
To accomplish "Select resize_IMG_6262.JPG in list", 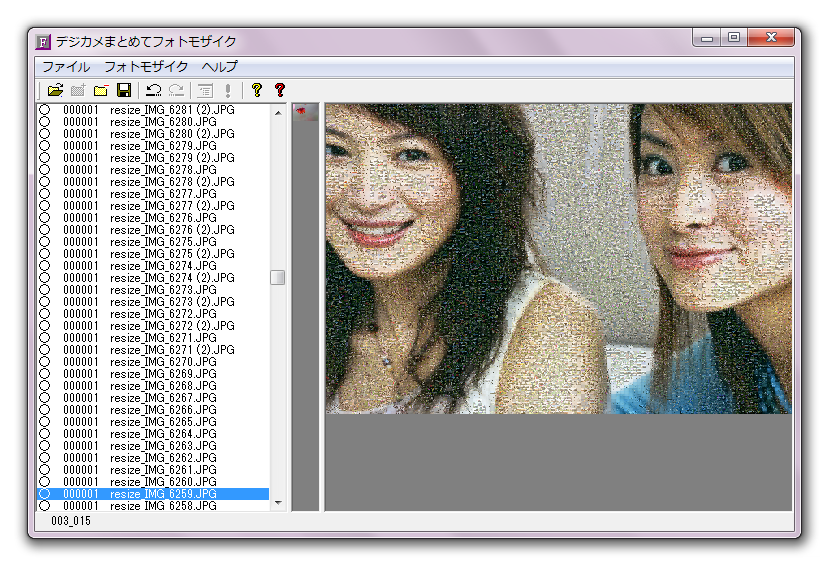I will click(x=153, y=458).
